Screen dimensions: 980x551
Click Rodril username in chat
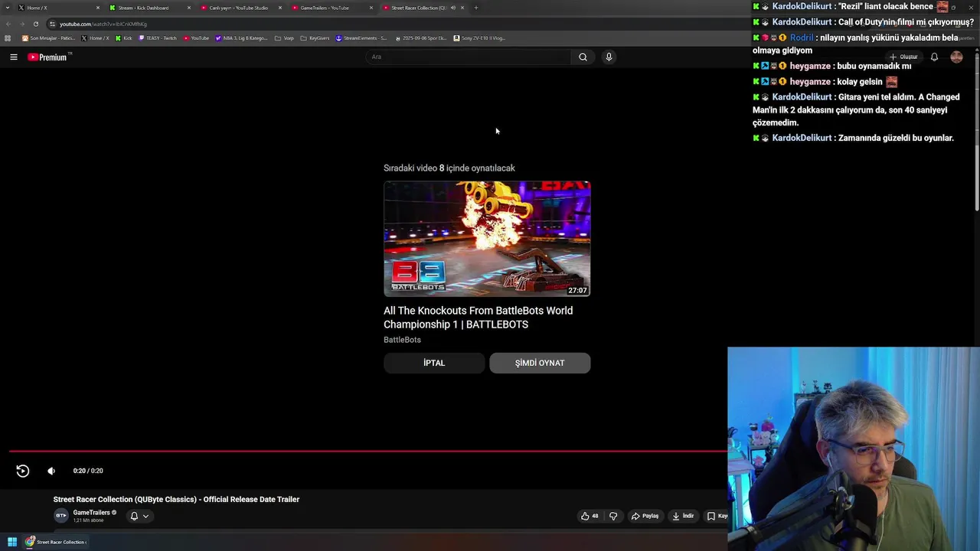[x=802, y=37]
